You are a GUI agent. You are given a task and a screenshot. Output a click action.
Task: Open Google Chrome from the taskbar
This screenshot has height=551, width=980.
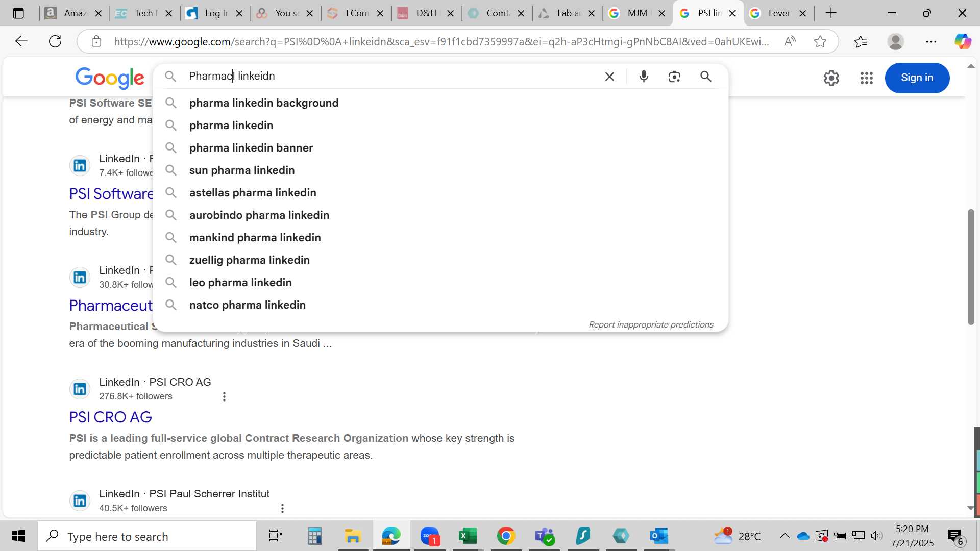point(506,536)
